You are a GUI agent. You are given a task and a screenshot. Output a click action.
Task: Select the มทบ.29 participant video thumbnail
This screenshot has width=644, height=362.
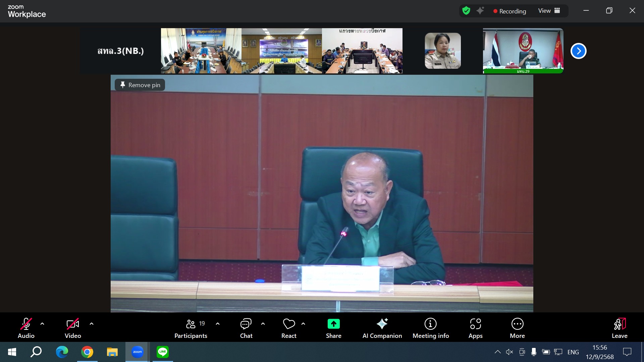523,51
